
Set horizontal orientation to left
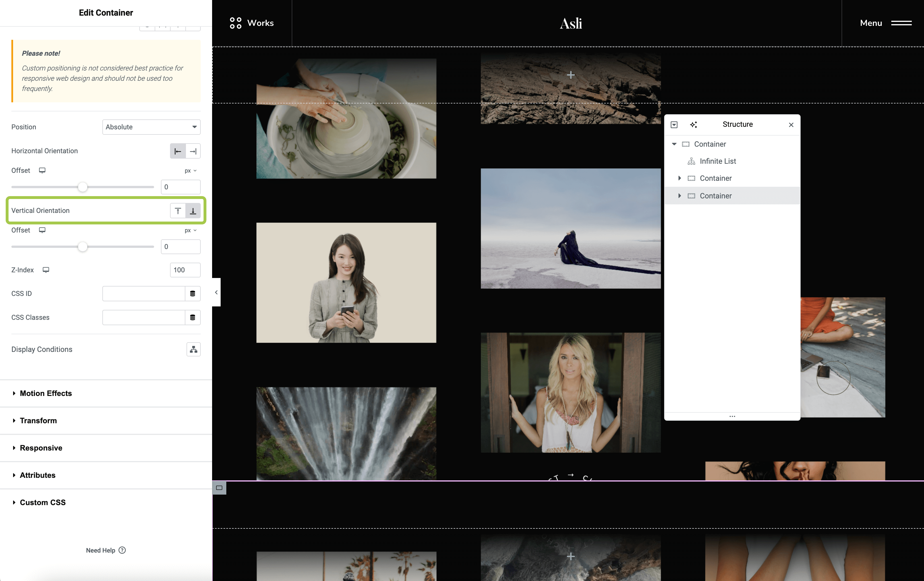(178, 151)
